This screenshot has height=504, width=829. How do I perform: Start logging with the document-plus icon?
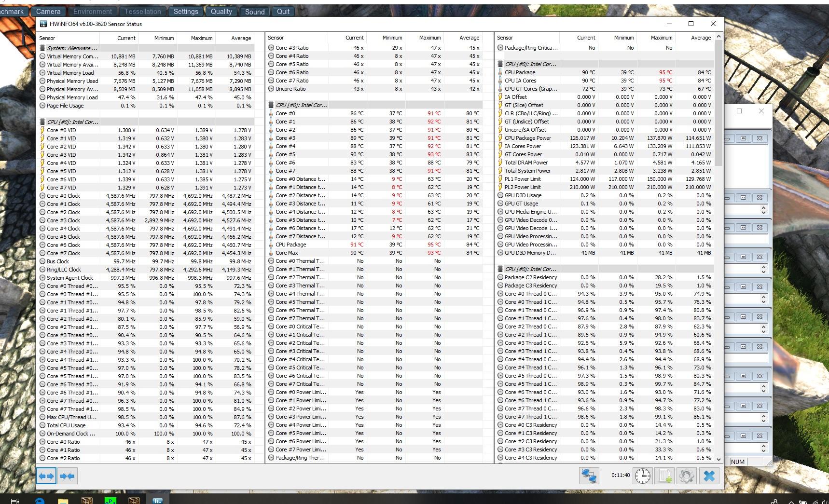pyautogui.click(x=665, y=476)
